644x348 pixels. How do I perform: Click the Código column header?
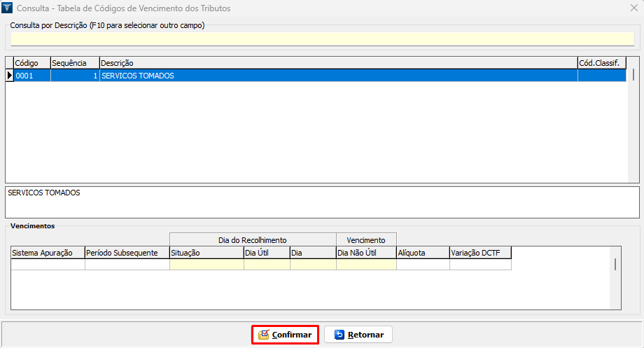click(x=31, y=63)
